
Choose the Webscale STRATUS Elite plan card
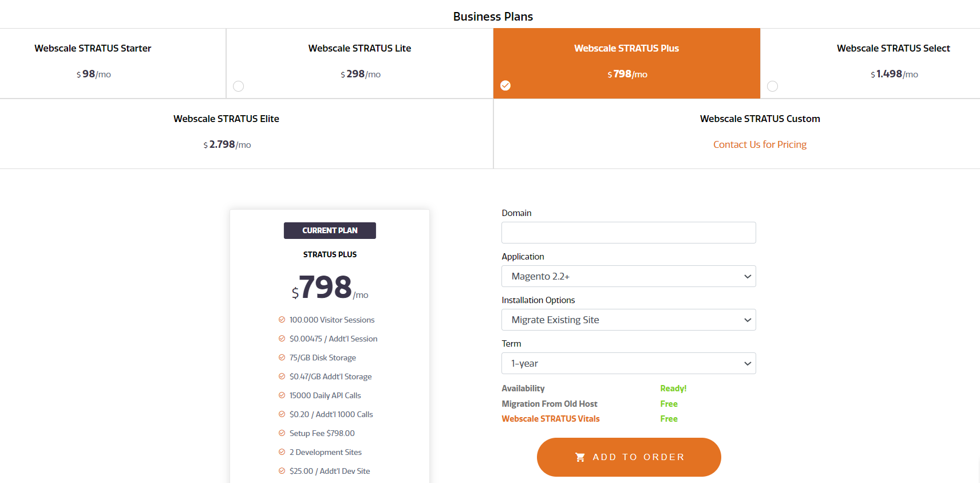246,133
